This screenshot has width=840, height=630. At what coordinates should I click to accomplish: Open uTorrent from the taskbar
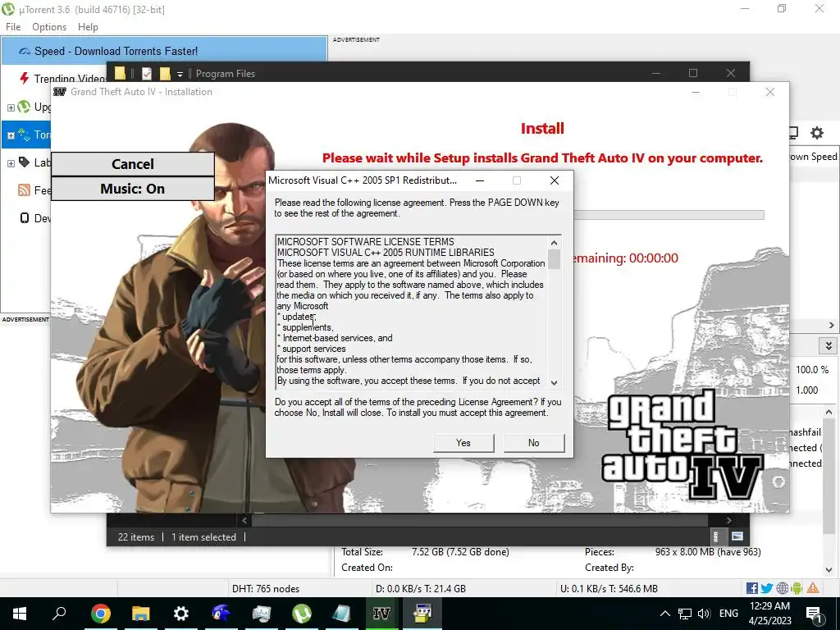point(302,614)
